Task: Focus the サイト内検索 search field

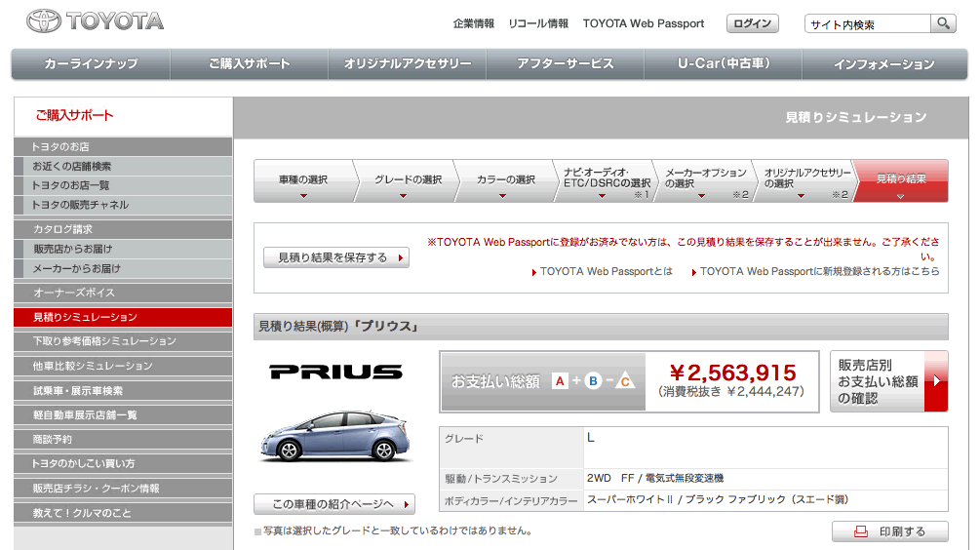Action: coord(868,23)
